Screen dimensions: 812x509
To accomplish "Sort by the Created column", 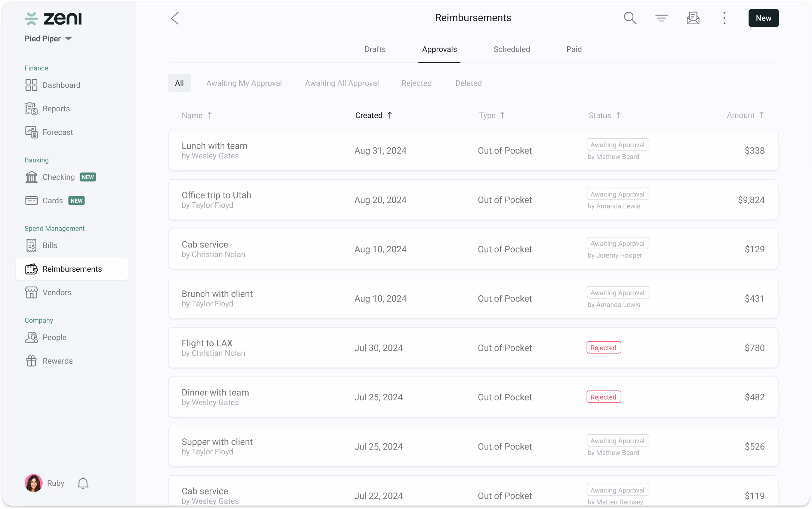I will point(374,115).
